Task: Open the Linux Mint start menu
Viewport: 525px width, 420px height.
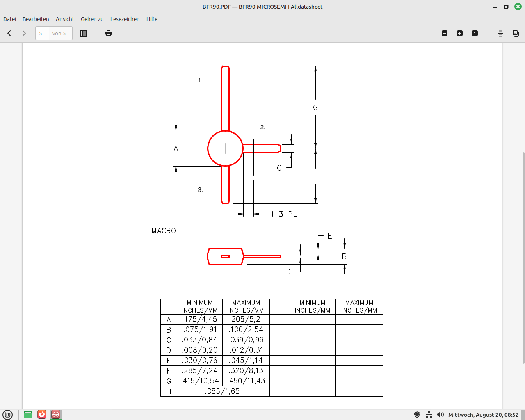Action: pyautogui.click(x=7, y=414)
